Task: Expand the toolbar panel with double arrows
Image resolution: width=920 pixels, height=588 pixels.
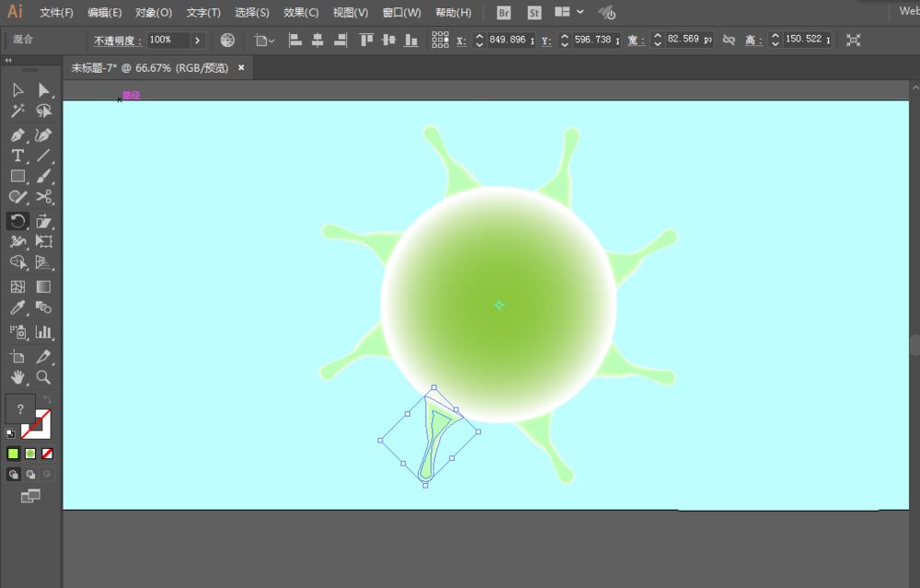Action: click(x=8, y=61)
